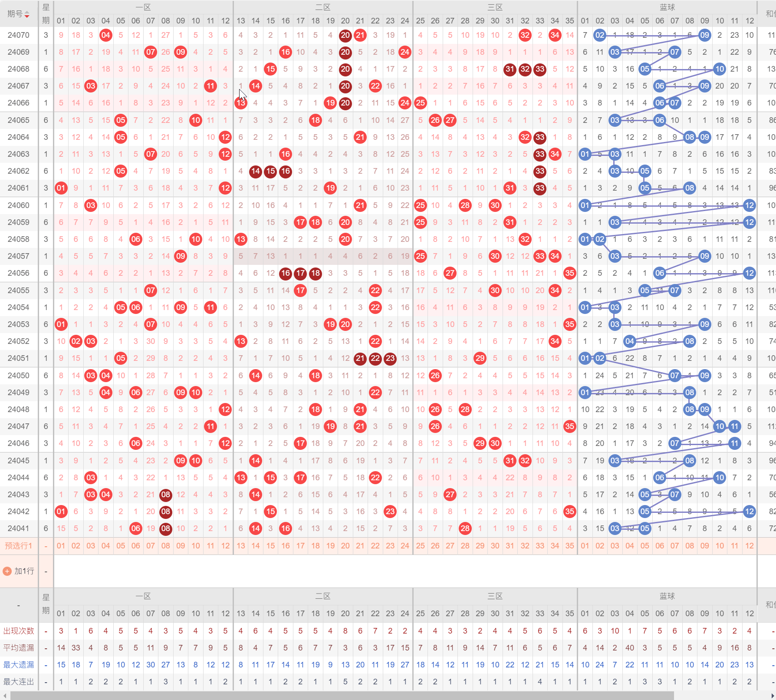Click red ball 01 in row 24061
Viewport: 776px width, 700px height.
pos(61,188)
